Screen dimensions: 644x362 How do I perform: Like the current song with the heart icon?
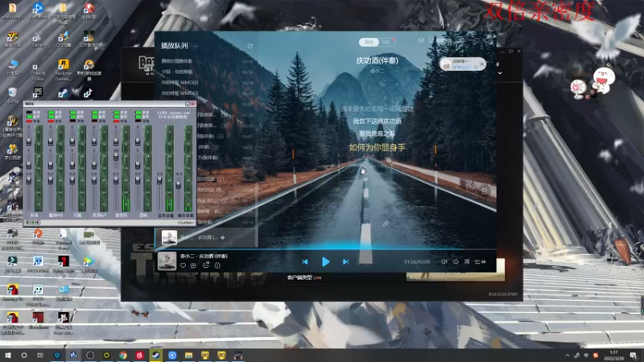click(x=184, y=265)
